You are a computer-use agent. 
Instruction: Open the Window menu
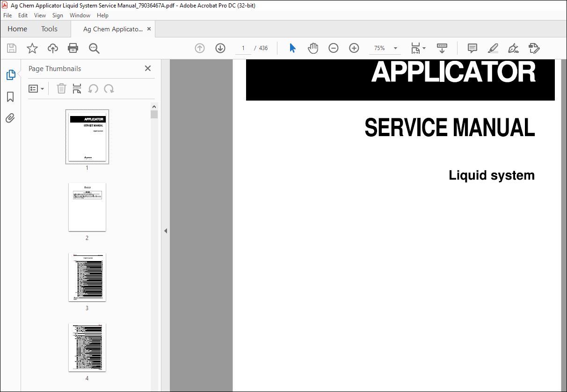(x=80, y=15)
